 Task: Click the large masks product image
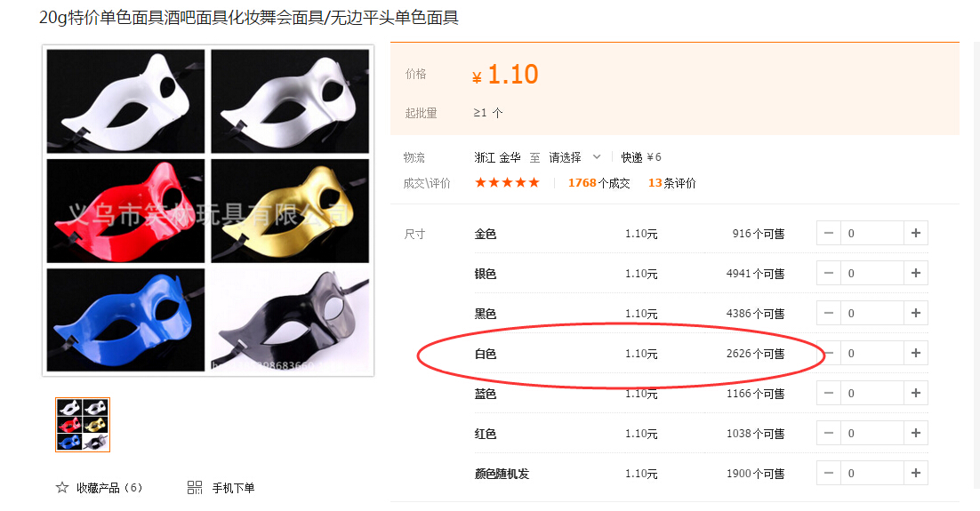click(208, 211)
